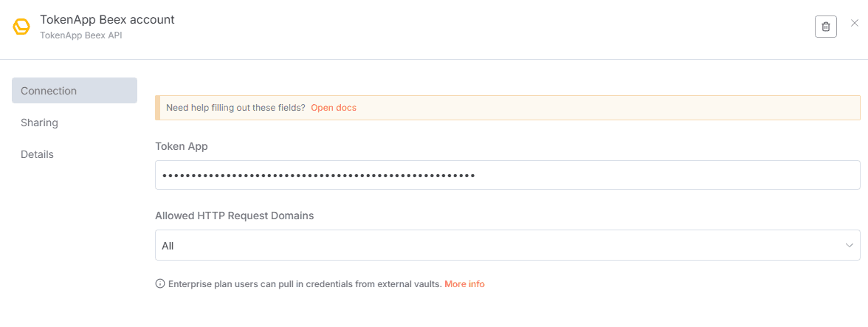Expand the Allowed HTTP Request Domains dropdown

point(507,245)
